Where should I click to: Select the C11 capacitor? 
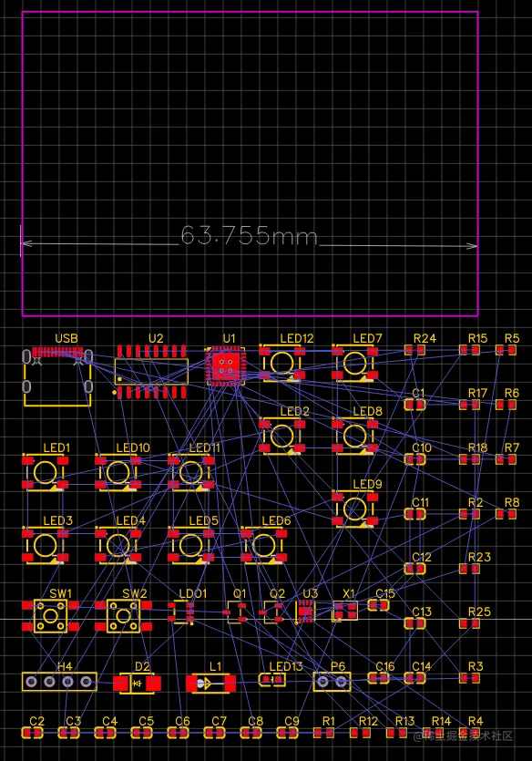pos(415,513)
